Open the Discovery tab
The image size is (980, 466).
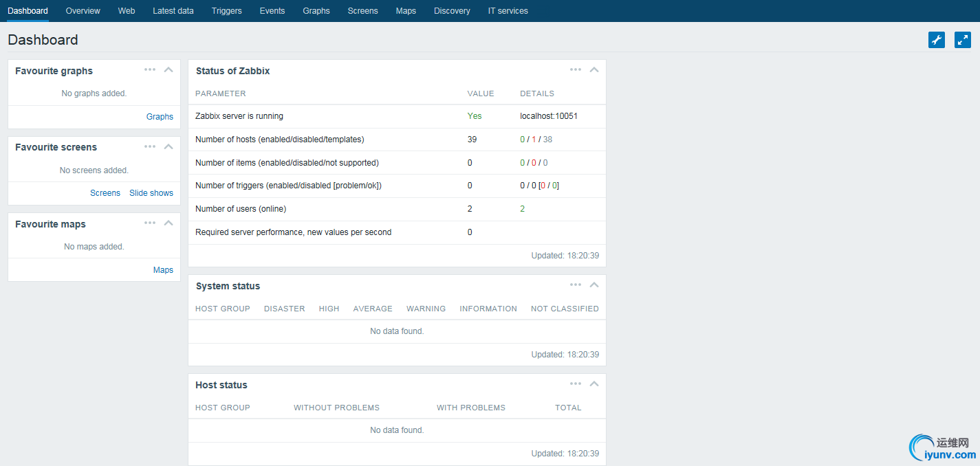point(453,11)
